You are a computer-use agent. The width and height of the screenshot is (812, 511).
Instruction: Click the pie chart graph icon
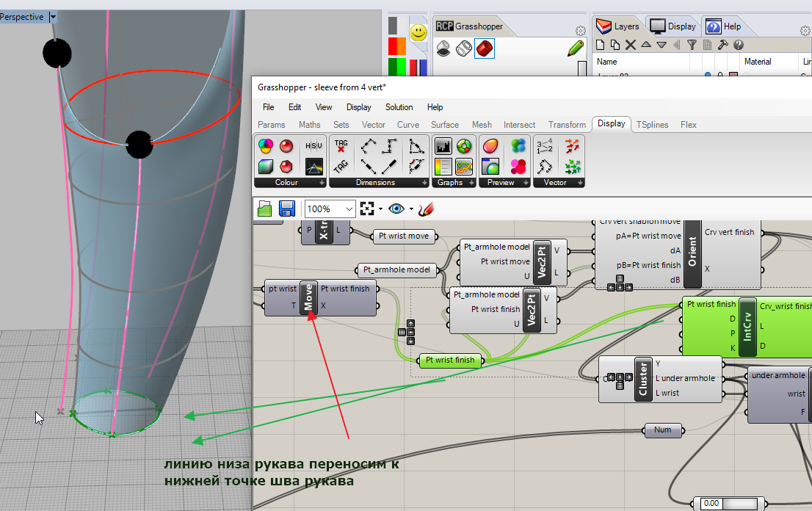click(464, 146)
